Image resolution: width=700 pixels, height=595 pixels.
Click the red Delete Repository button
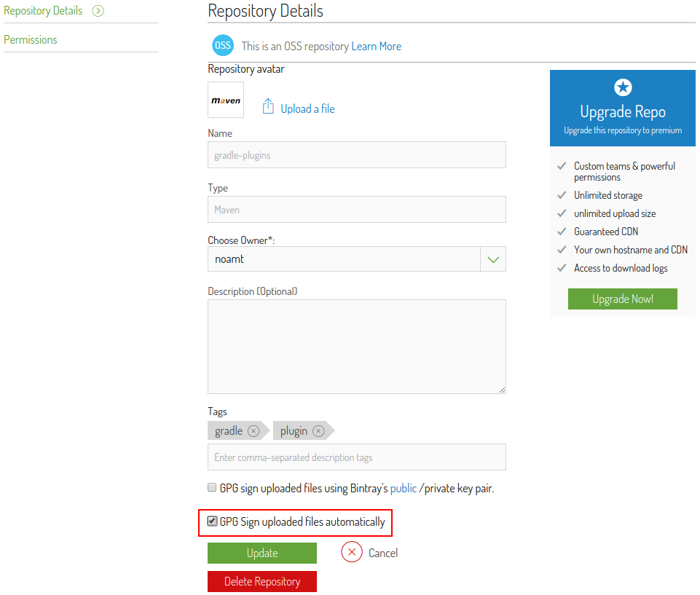pos(262,581)
